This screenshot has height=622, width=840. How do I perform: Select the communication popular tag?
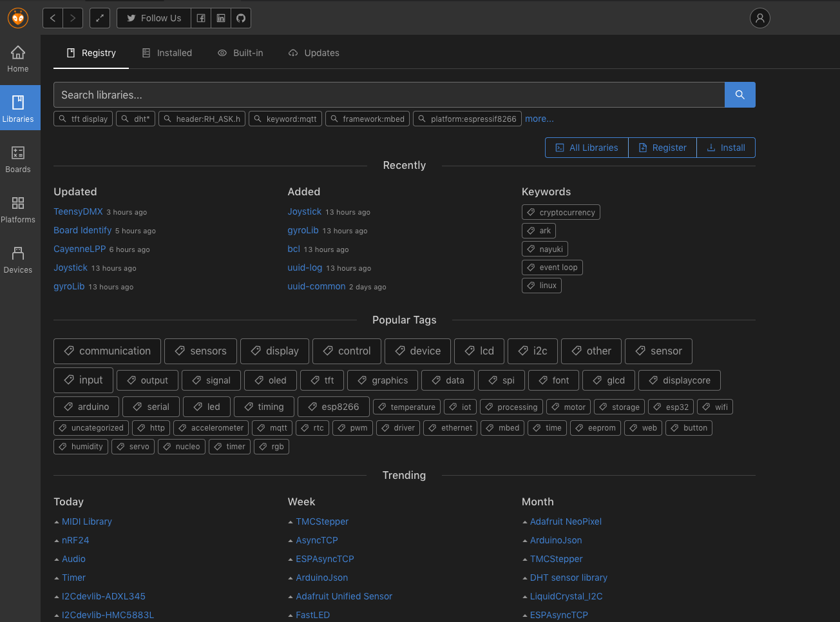click(107, 351)
